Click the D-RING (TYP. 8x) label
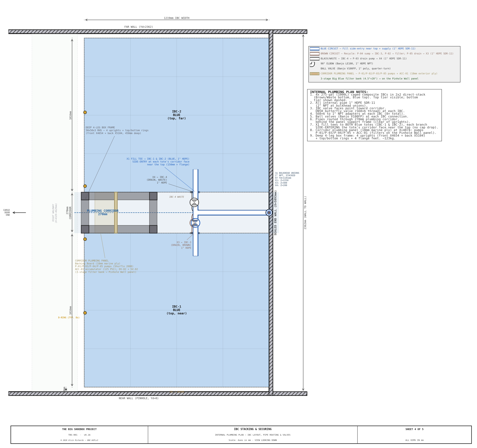The image size is (477, 448). pos(69,317)
